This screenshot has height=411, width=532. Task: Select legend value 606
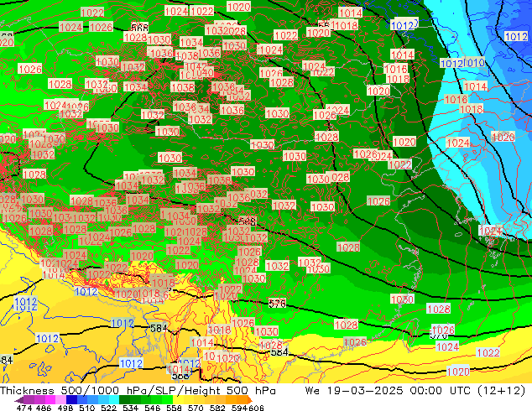coord(256,408)
